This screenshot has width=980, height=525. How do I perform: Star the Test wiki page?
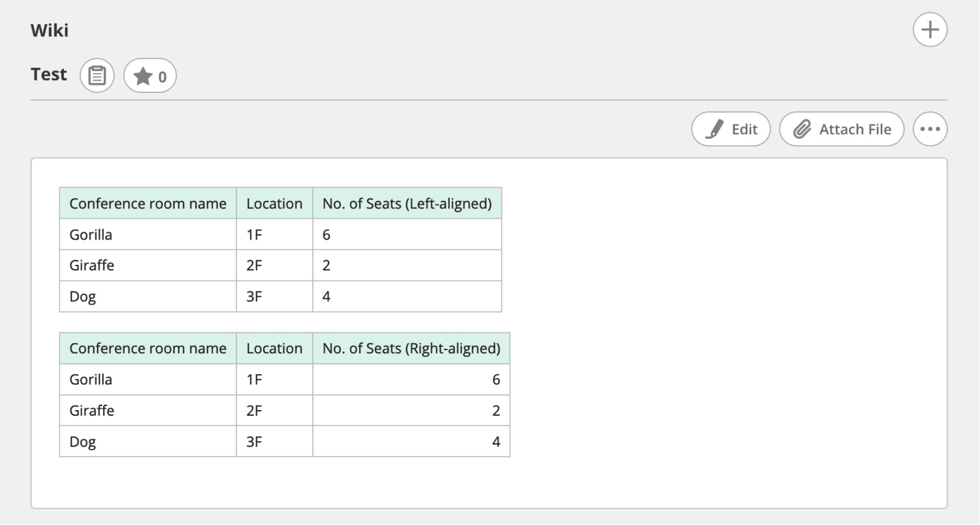150,76
